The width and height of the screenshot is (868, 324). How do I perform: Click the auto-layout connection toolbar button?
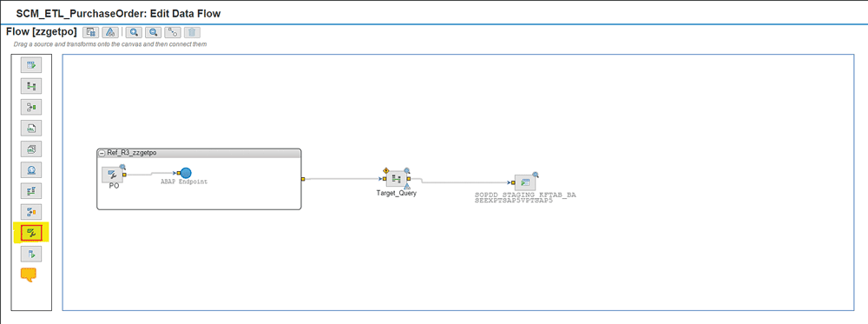pos(172,32)
